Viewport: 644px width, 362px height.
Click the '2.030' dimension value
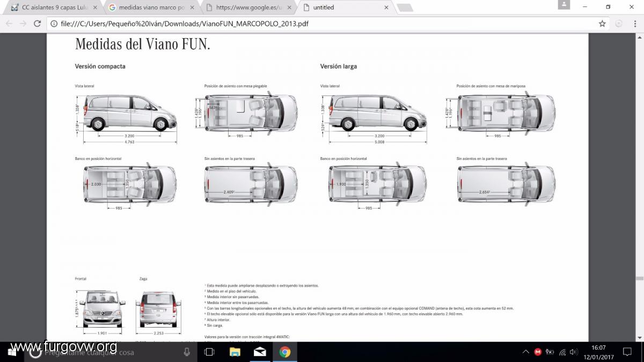coord(96,184)
